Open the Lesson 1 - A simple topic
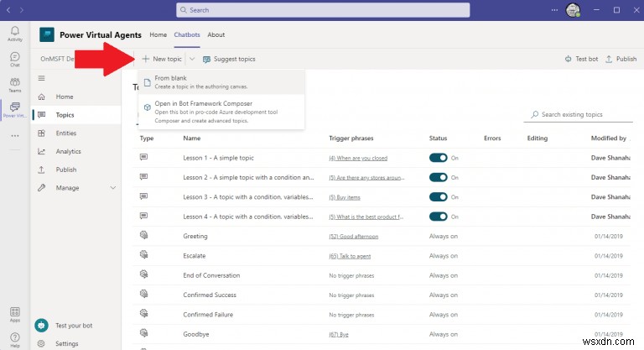This screenshot has height=350, width=644. (x=219, y=158)
